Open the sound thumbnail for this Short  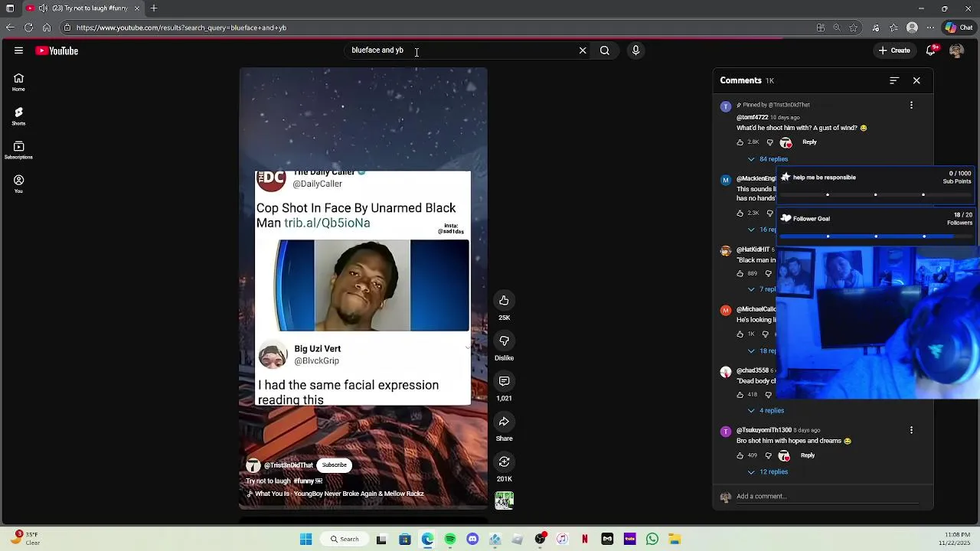[504, 500]
